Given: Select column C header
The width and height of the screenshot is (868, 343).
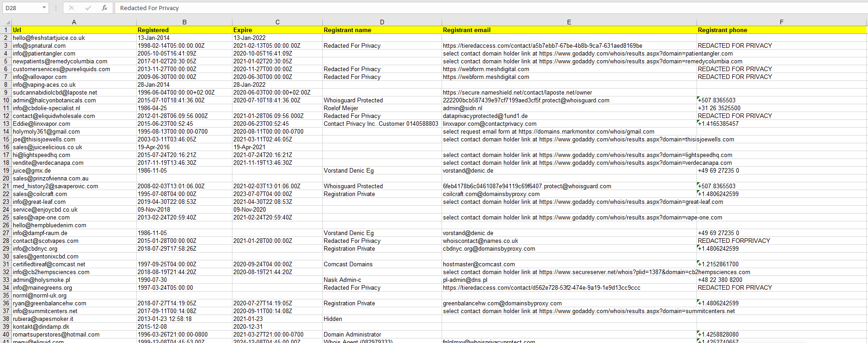Looking at the screenshot, I should (x=277, y=22).
